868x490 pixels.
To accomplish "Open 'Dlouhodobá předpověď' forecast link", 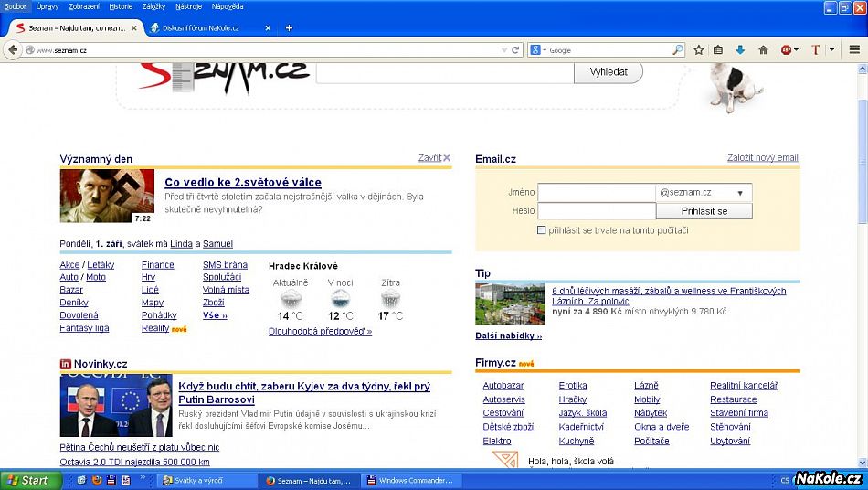I will point(320,331).
